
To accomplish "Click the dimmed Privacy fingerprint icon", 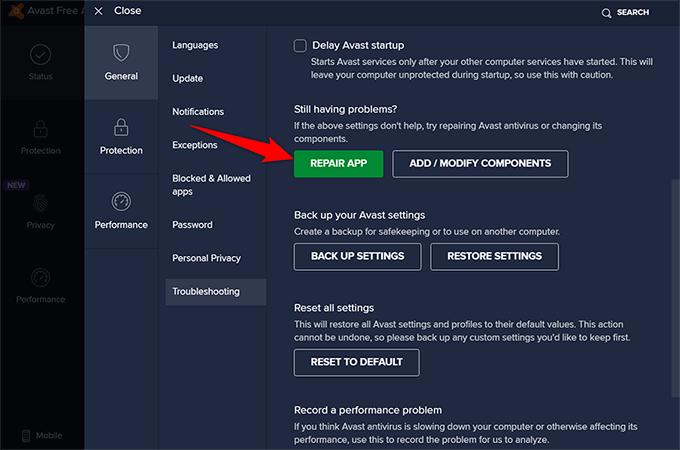I will tap(40, 203).
